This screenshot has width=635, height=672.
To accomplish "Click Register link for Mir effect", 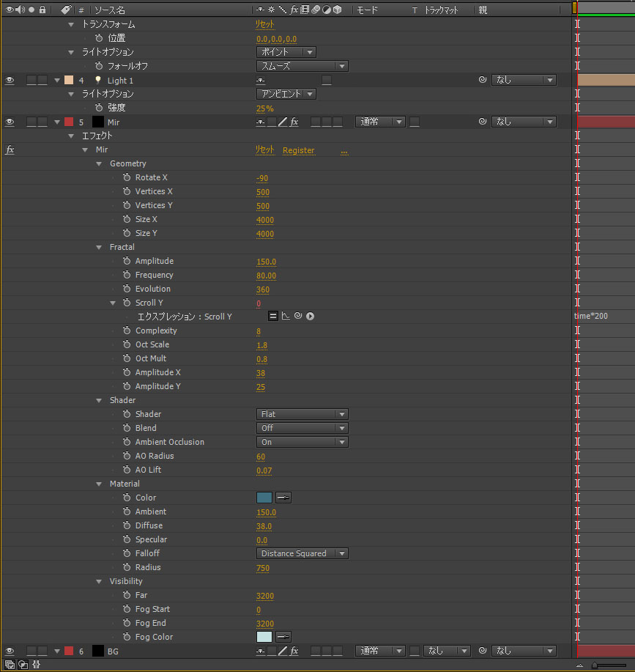I will click(298, 150).
